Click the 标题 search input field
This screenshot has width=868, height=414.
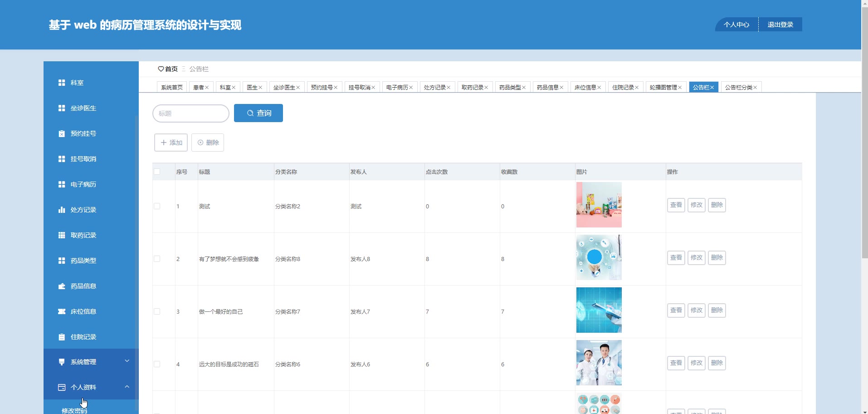(x=191, y=113)
